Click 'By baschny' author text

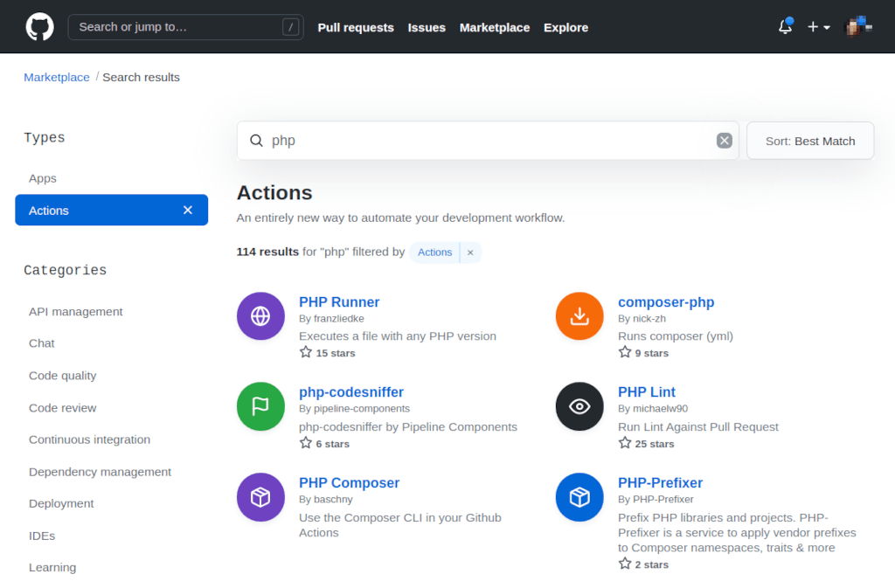tap(325, 499)
